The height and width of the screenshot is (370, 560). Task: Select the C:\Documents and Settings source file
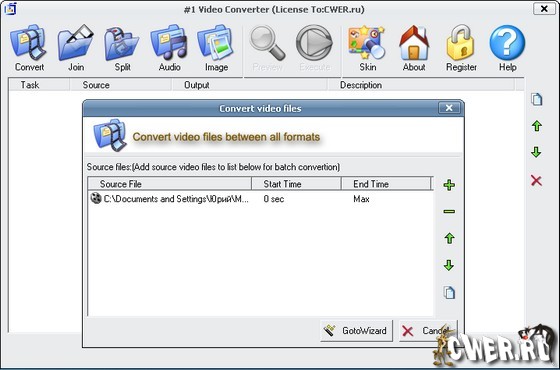point(169,199)
